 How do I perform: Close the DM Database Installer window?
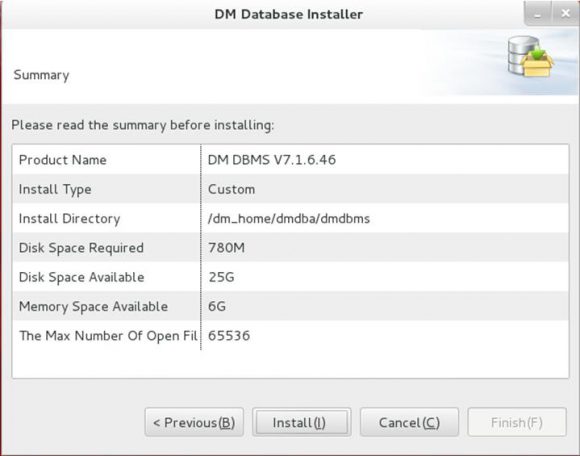click(x=565, y=14)
